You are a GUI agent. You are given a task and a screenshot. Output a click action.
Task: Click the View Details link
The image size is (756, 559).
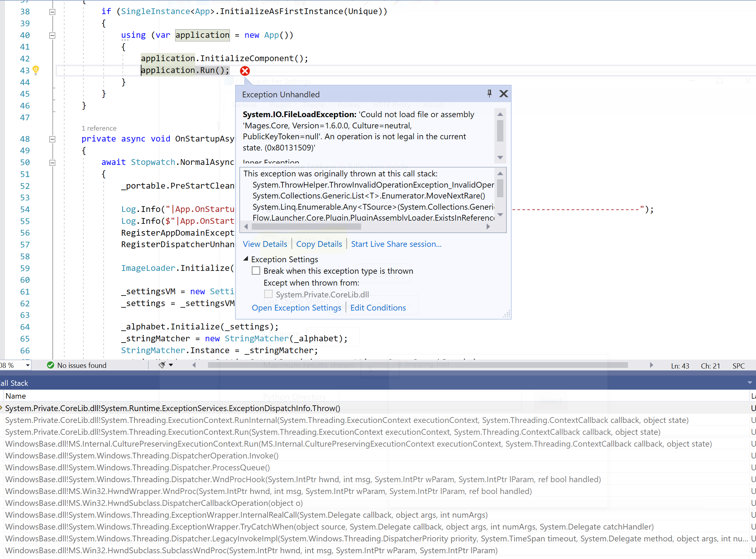[265, 244]
